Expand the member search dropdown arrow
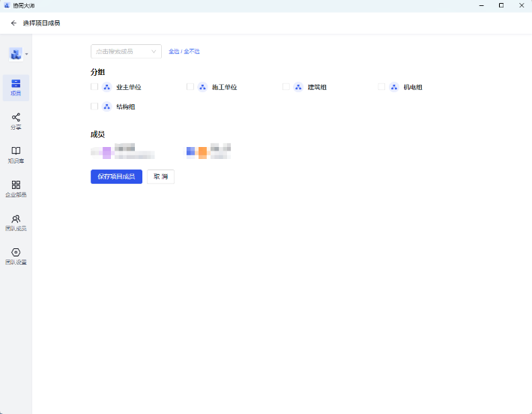 [x=154, y=52]
